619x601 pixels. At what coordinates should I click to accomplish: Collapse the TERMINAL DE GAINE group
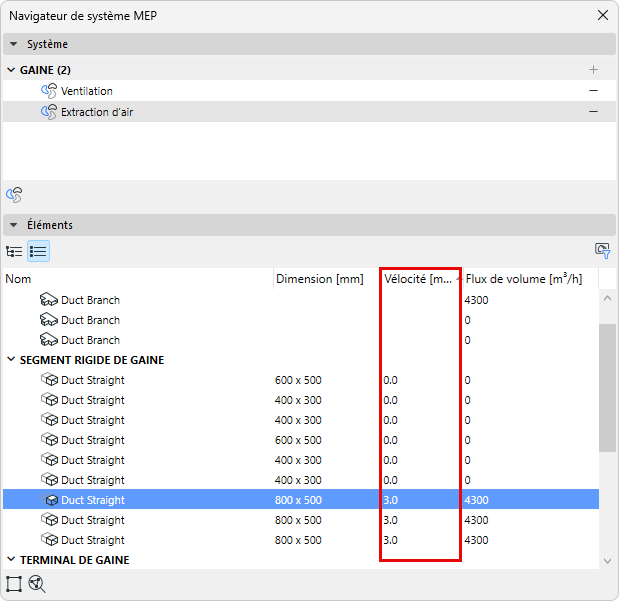11,560
